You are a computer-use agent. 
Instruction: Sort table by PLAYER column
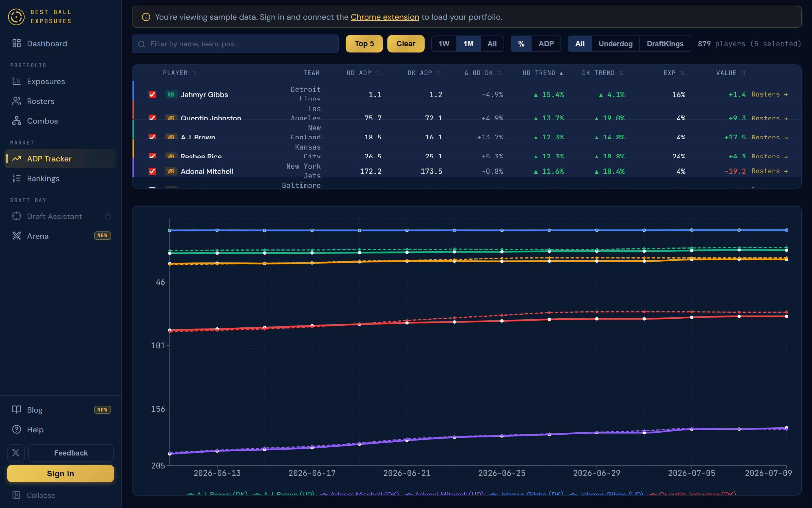[180, 73]
